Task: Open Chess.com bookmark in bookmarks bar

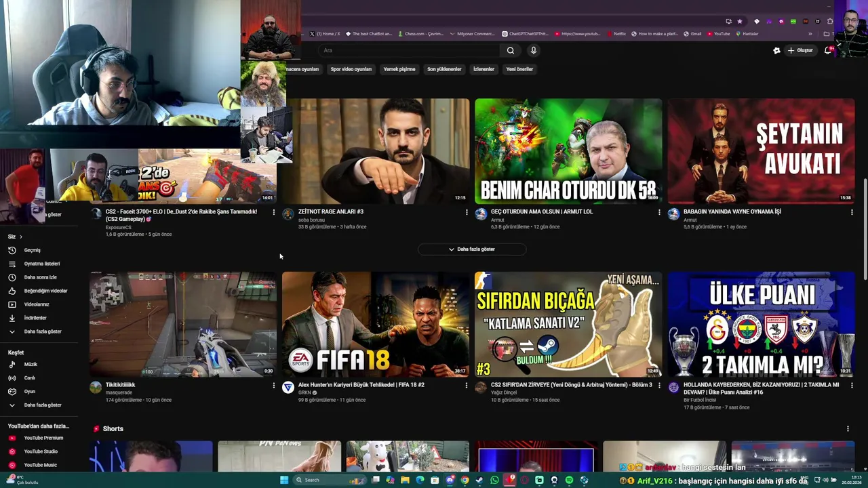Action: click(x=420, y=34)
